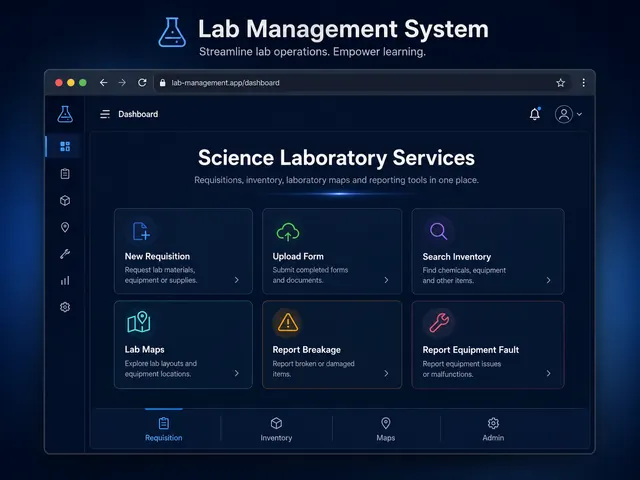
Task: Go back with the browser back arrow
Action: tap(103, 83)
